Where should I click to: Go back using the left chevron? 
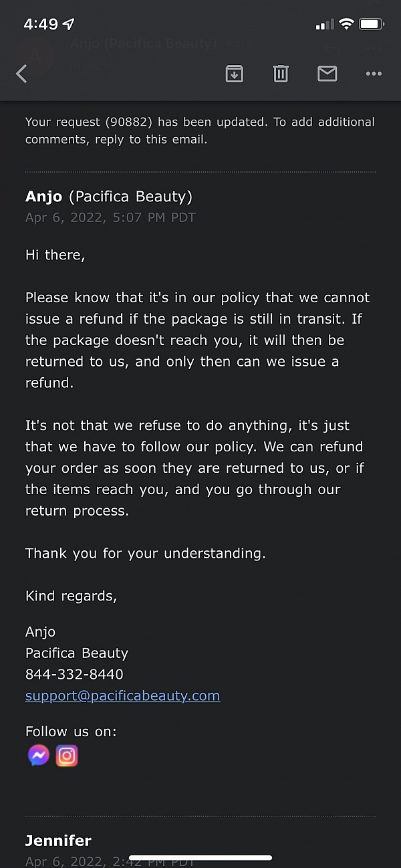click(21, 74)
